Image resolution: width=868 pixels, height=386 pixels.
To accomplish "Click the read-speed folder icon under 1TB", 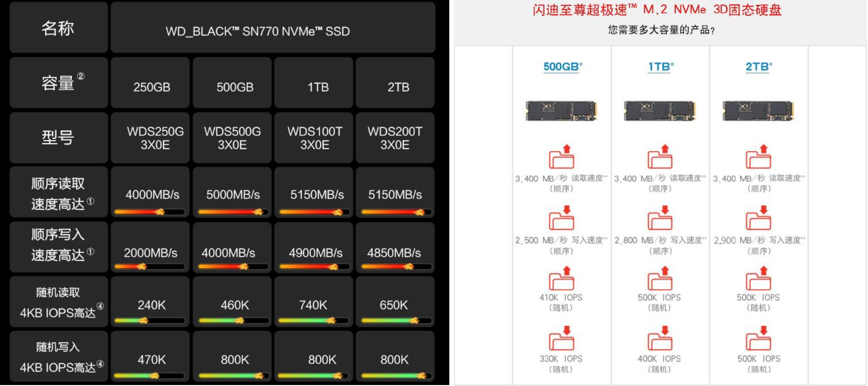I will tap(660, 156).
